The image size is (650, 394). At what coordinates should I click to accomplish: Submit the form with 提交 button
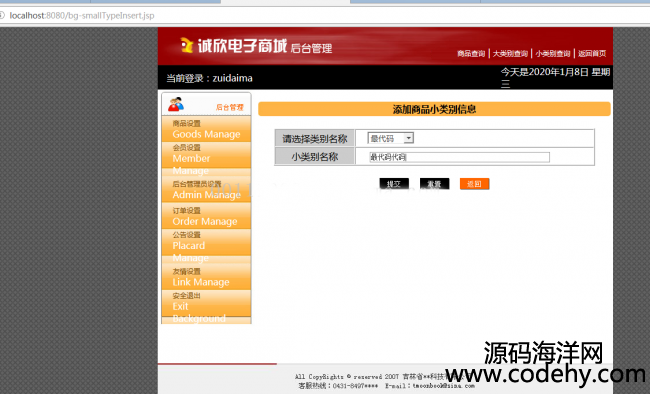(394, 184)
